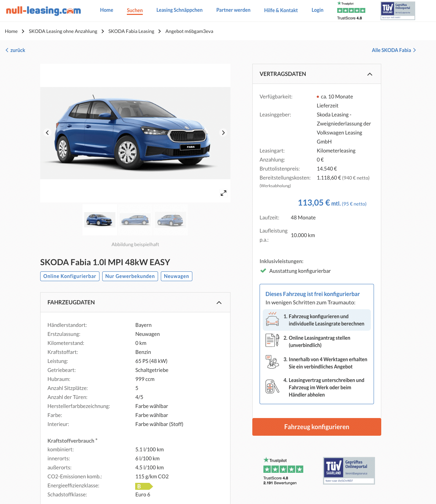
Task: Expand the car image to fullscreen
Action: [x=224, y=193]
